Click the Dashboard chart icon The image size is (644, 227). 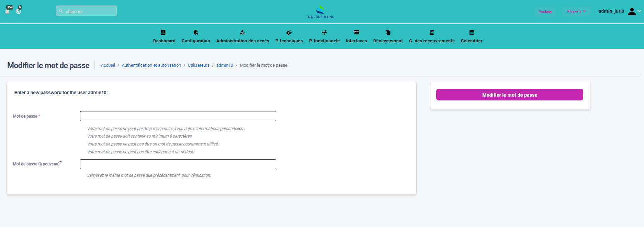coord(163,32)
